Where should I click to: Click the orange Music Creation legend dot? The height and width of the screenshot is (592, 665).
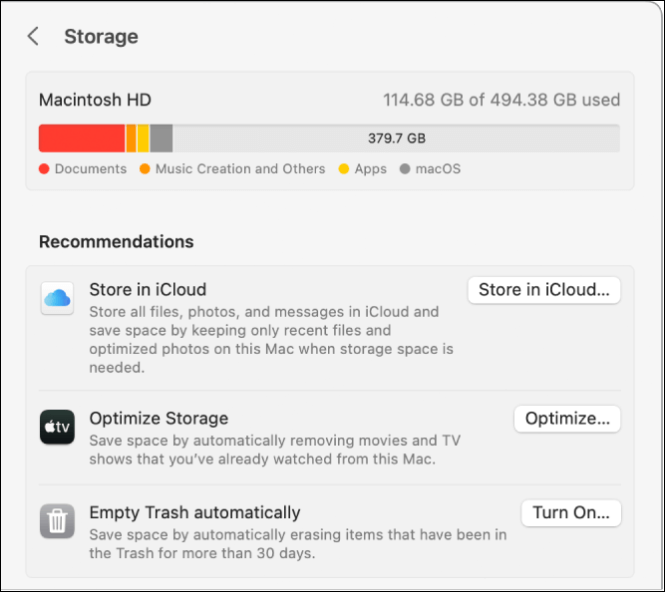click(x=145, y=169)
